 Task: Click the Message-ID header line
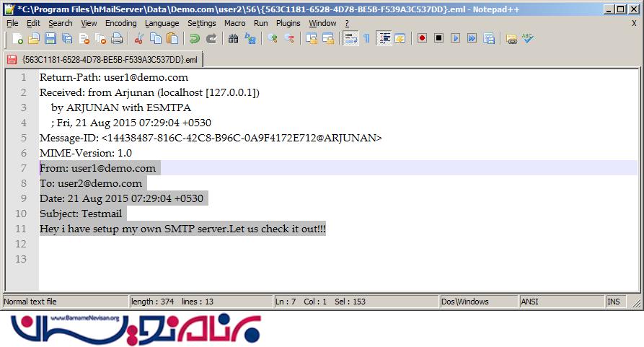coord(211,138)
